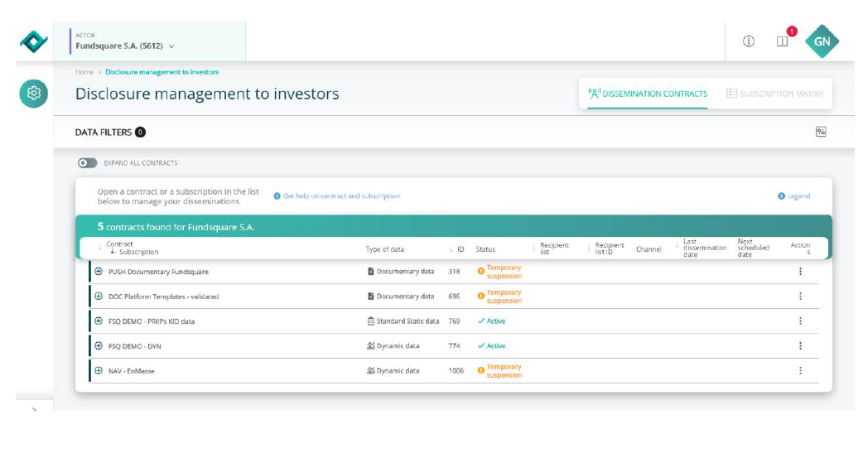The image size is (868, 463).
Task: Expand the FSQ DEMO - PRIIPs KID data contract
Action: [x=99, y=321]
